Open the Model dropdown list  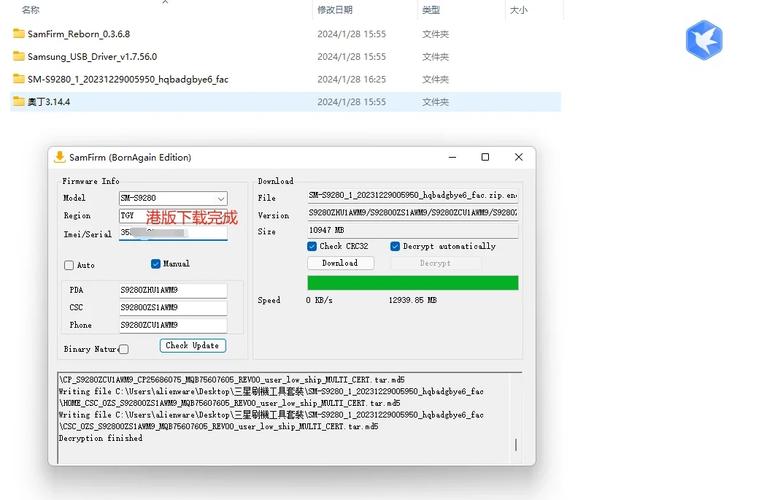click(220, 199)
